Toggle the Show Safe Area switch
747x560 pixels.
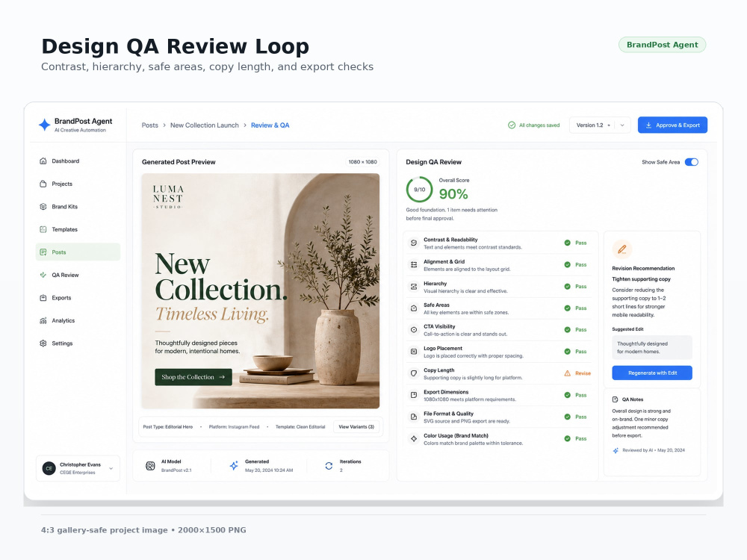point(691,162)
